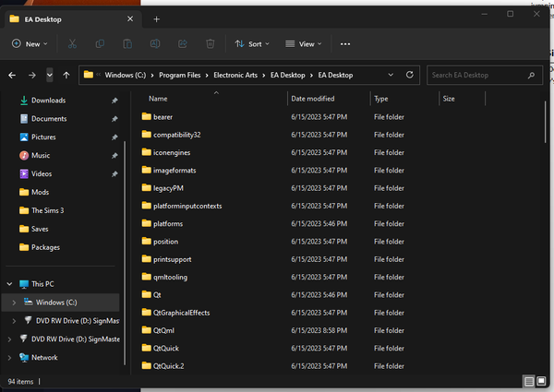
Task: Click the pin icon beside Downloads
Action: (x=114, y=101)
